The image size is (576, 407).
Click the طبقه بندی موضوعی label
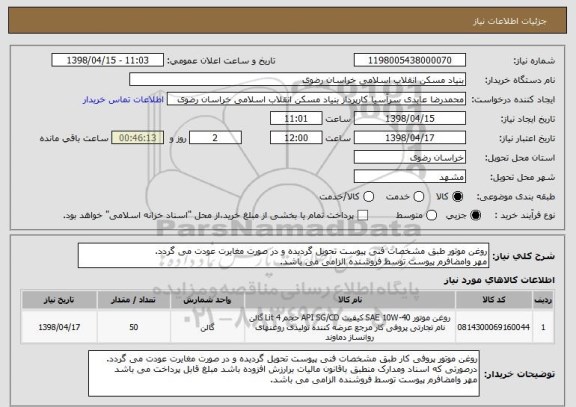[516, 197]
